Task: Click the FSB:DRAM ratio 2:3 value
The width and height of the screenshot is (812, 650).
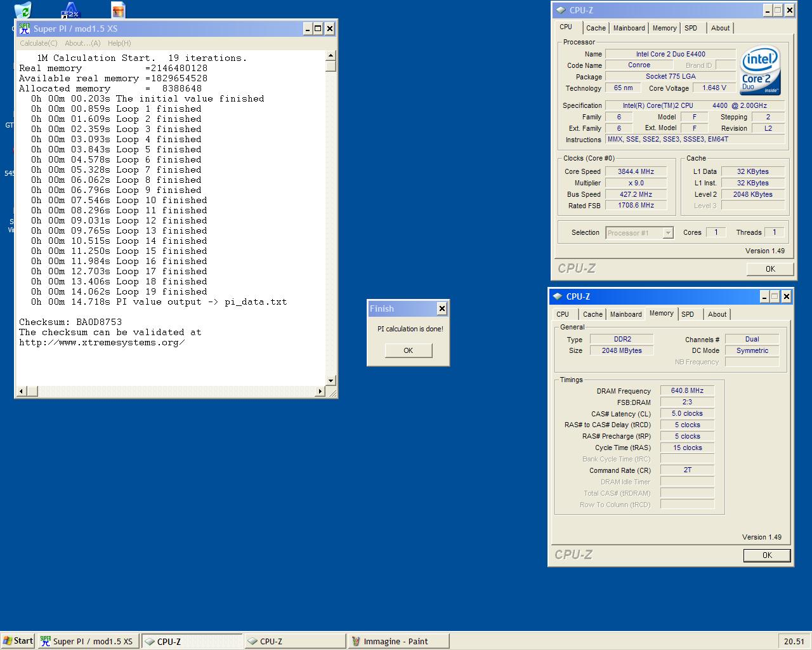Action: (687, 402)
